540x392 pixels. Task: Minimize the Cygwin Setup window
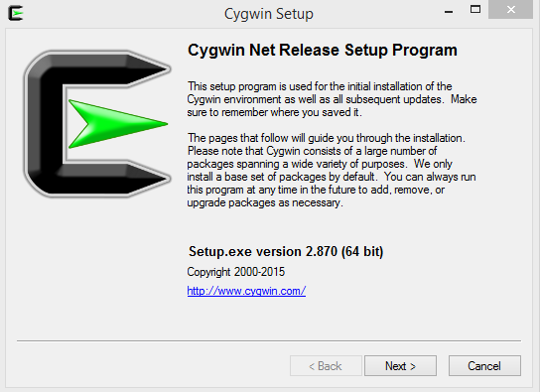(x=449, y=10)
